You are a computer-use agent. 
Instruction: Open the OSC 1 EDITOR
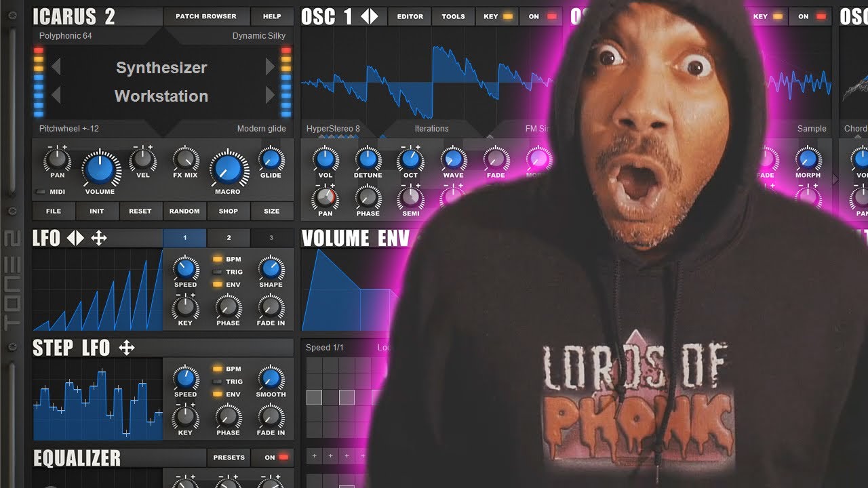pos(410,16)
